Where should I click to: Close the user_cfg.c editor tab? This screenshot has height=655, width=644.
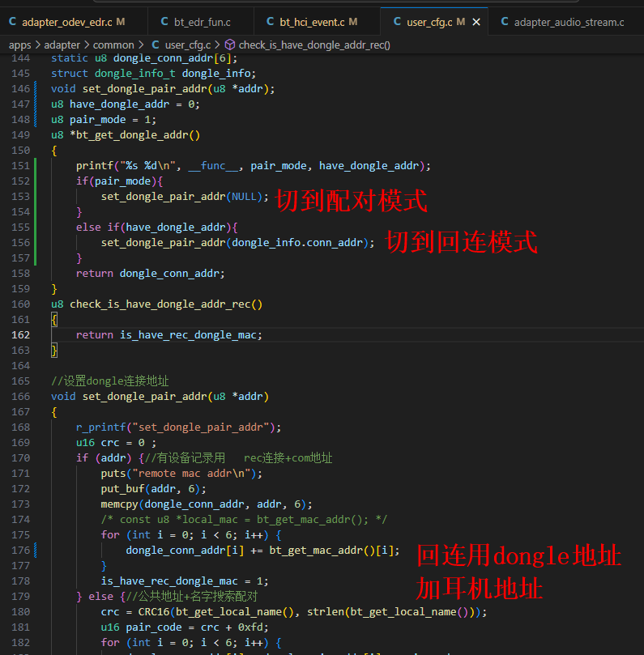[476, 22]
